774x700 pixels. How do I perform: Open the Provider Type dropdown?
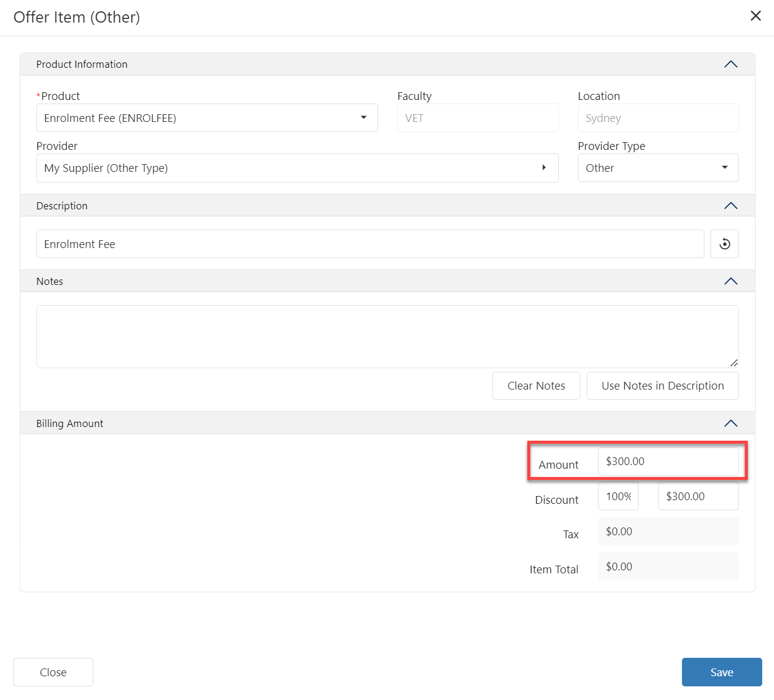657,168
